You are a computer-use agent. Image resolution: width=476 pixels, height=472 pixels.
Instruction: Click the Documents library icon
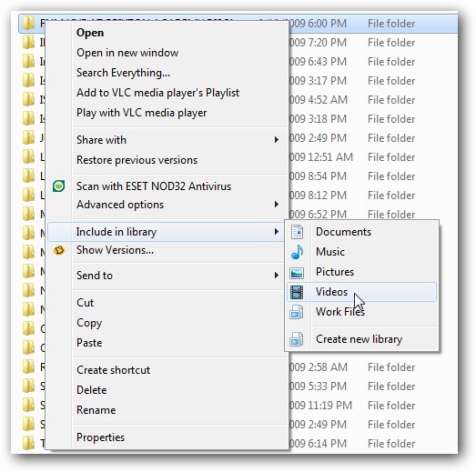point(297,232)
